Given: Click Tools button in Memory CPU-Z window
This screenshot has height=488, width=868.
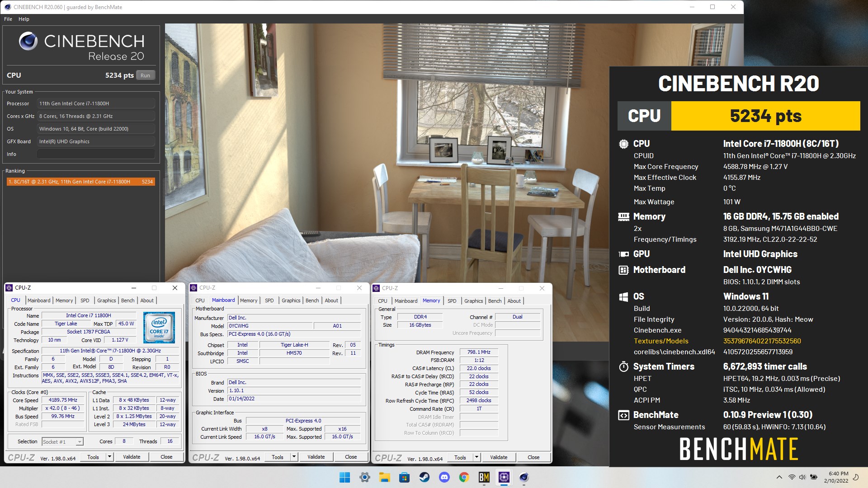Looking at the screenshot, I should (460, 458).
